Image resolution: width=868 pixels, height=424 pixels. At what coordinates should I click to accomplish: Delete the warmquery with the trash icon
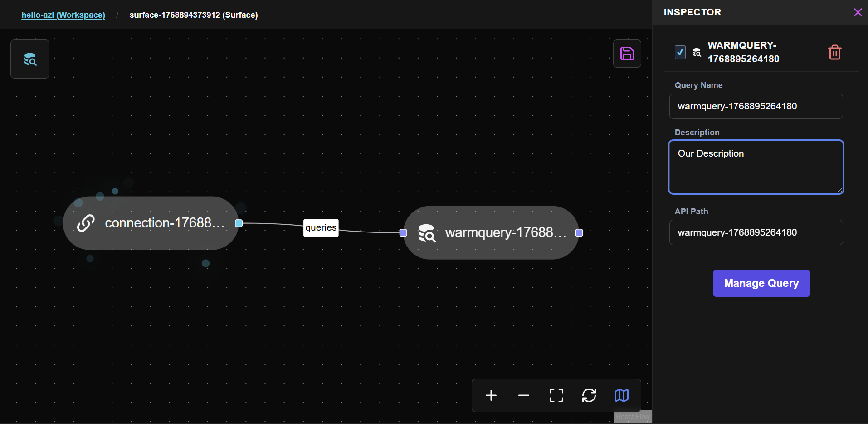[834, 52]
